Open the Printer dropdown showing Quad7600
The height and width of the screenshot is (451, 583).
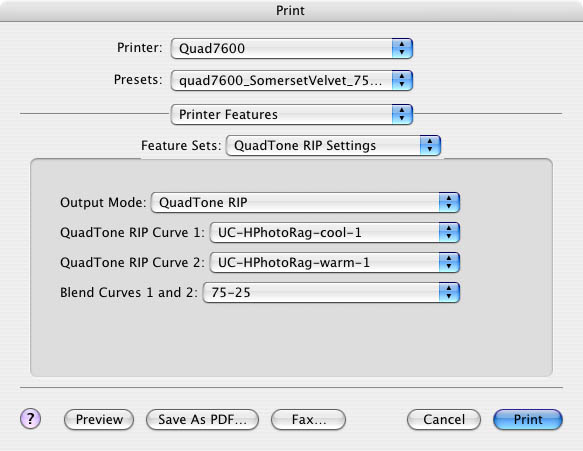[x=292, y=48]
